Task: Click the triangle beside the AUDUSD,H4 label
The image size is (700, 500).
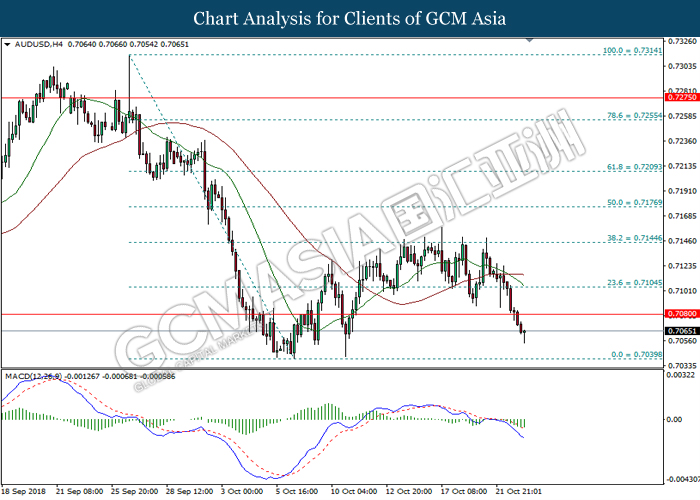Action: 7,45
